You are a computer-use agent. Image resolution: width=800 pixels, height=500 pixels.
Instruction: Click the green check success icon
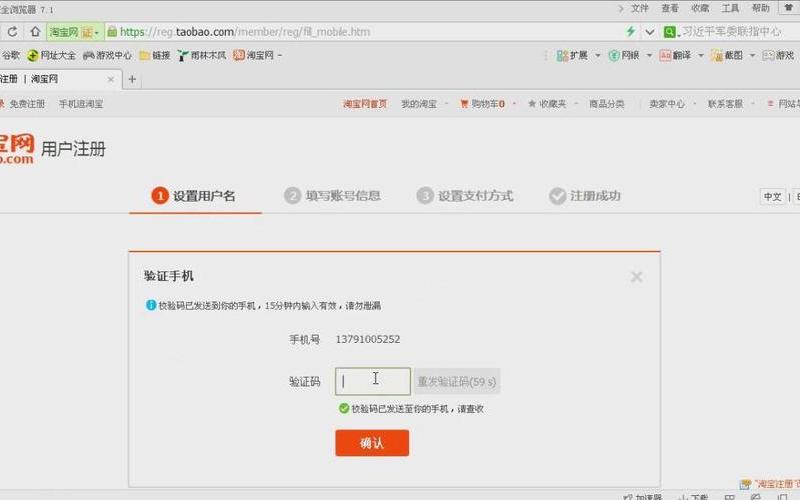[344, 408]
